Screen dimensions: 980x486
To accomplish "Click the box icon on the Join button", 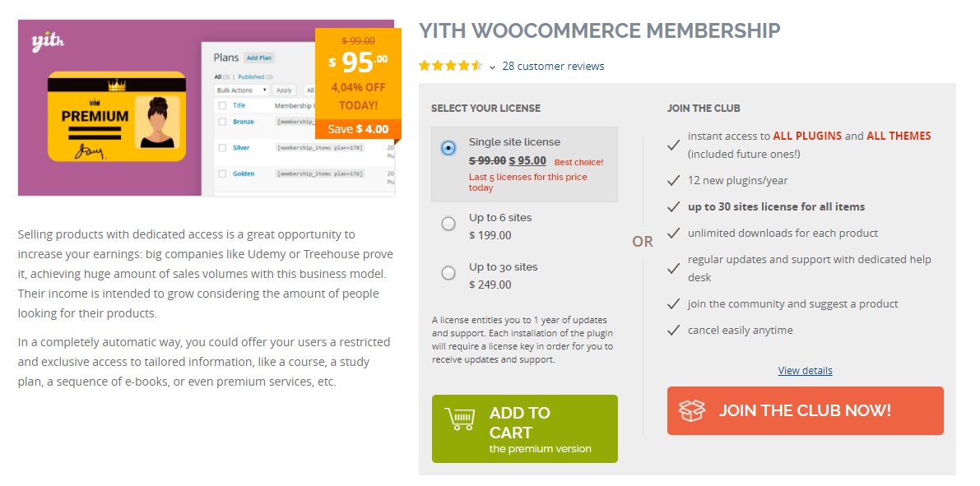I will point(692,410).
